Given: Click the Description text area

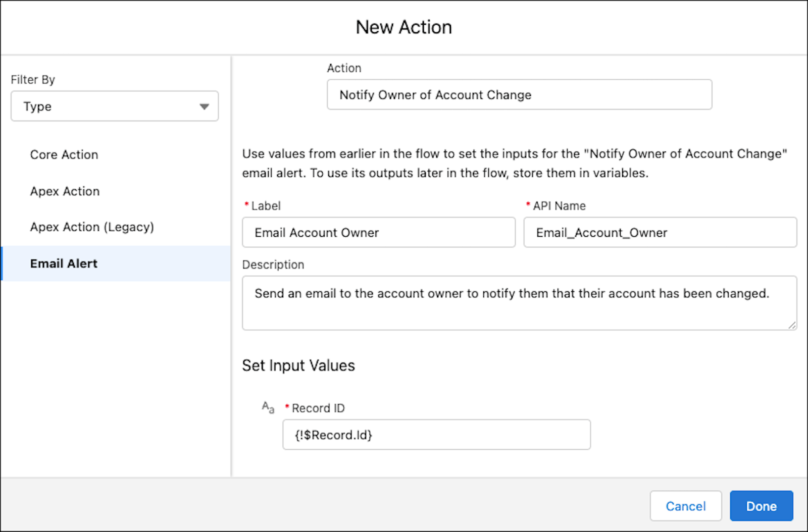Looking at the screenshot, I should point(519,303).
